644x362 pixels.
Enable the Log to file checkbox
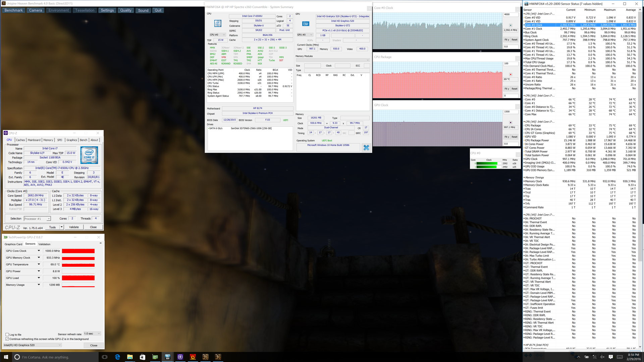tap(7, 335)
